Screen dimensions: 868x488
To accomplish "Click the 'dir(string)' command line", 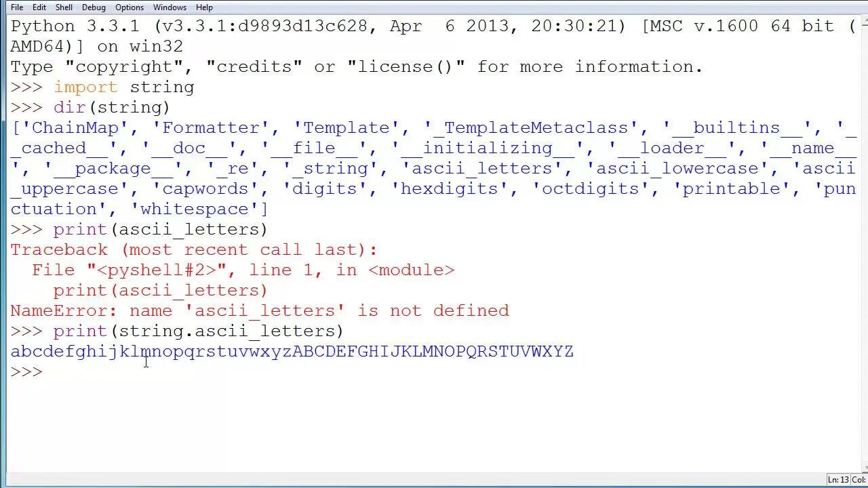I will point(90,108).
